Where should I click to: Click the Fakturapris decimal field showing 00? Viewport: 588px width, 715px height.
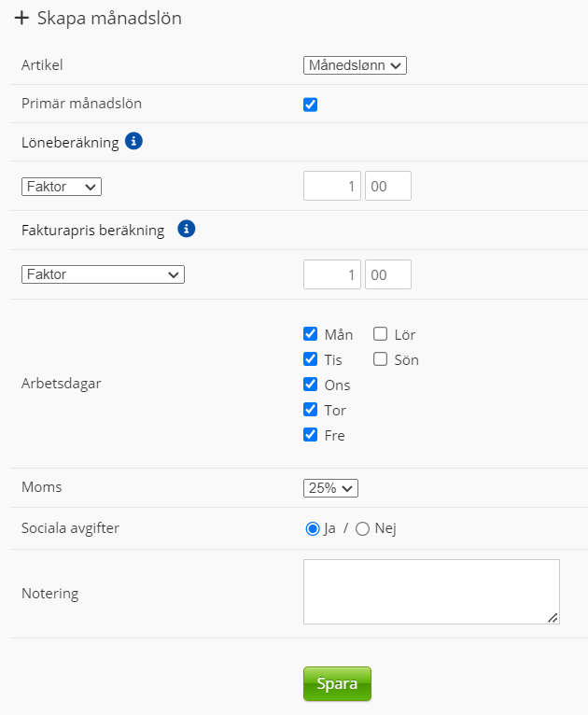click(x=387, y=274)
